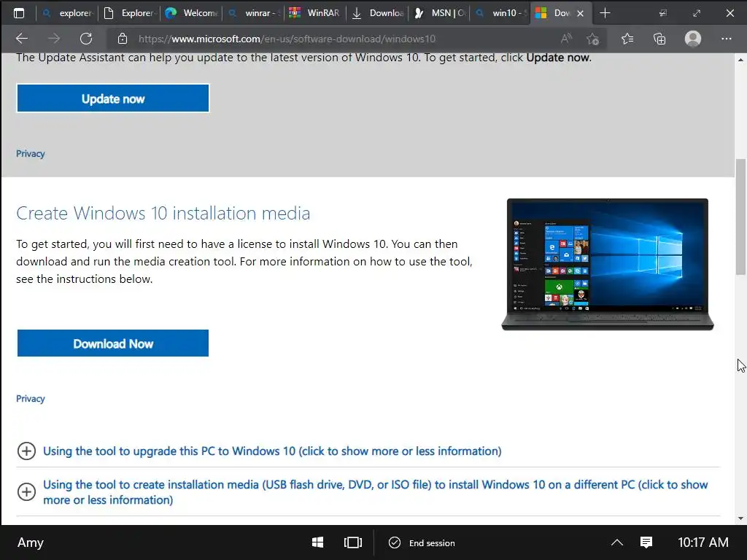Open Task View on taskbar

352,542
